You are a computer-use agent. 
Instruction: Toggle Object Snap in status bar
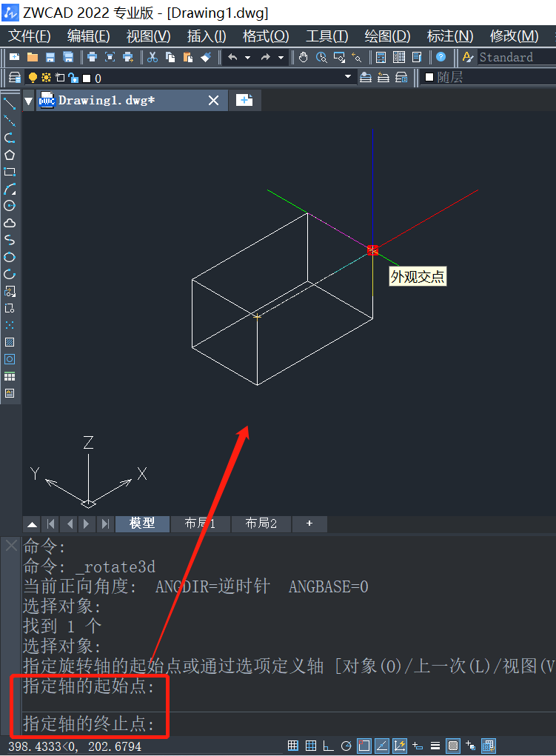[x=364, y=746]
